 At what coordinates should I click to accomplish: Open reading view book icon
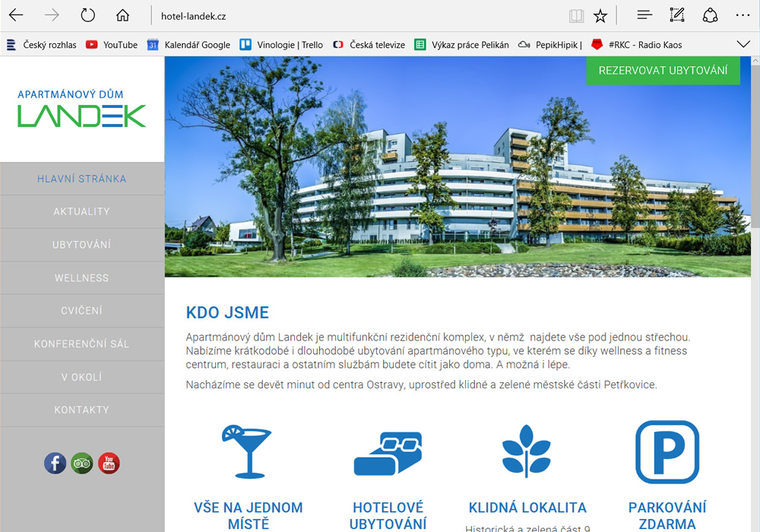coord(577,15)
